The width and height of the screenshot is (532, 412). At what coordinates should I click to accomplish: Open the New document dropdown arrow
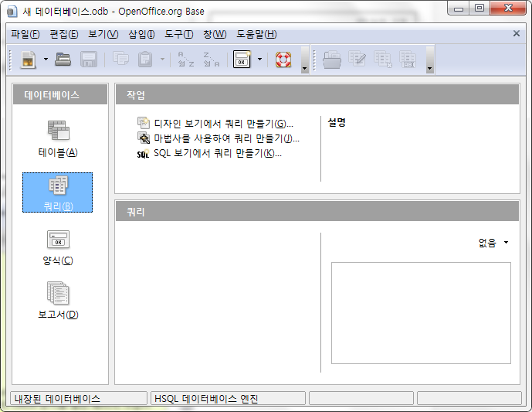click(46, 60)
